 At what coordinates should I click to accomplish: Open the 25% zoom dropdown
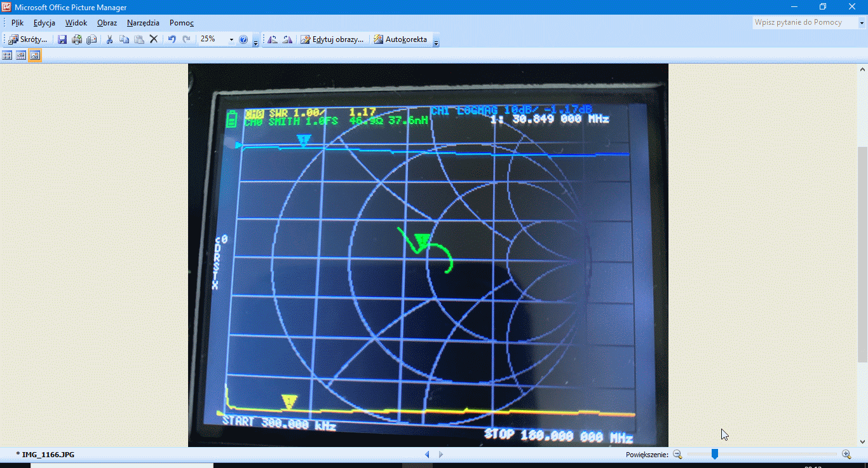coord(231,39)
